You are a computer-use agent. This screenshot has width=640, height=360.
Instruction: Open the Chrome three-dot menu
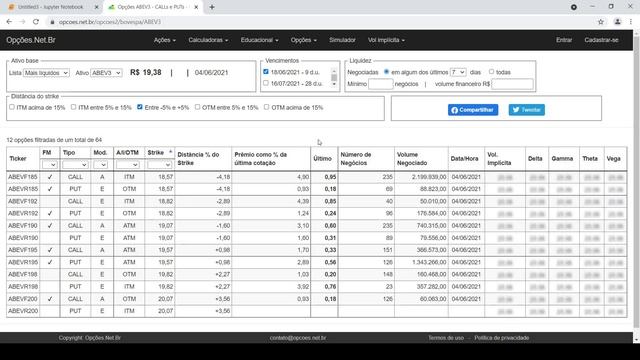click(631, 22)
